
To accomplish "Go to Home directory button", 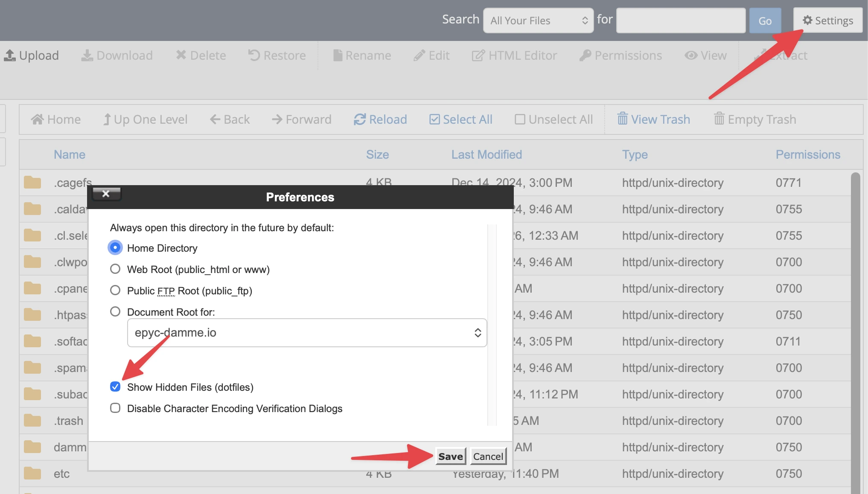I will click(x=56, y=119).
